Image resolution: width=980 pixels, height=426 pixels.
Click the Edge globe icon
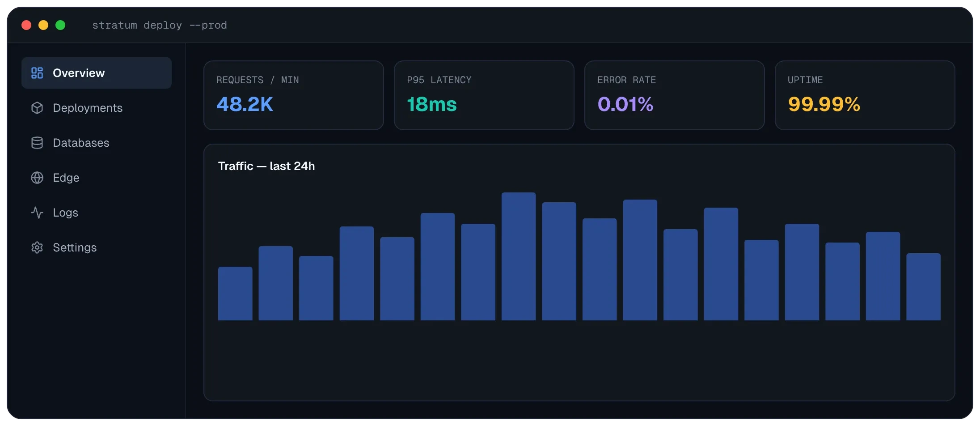pos(37,178)
